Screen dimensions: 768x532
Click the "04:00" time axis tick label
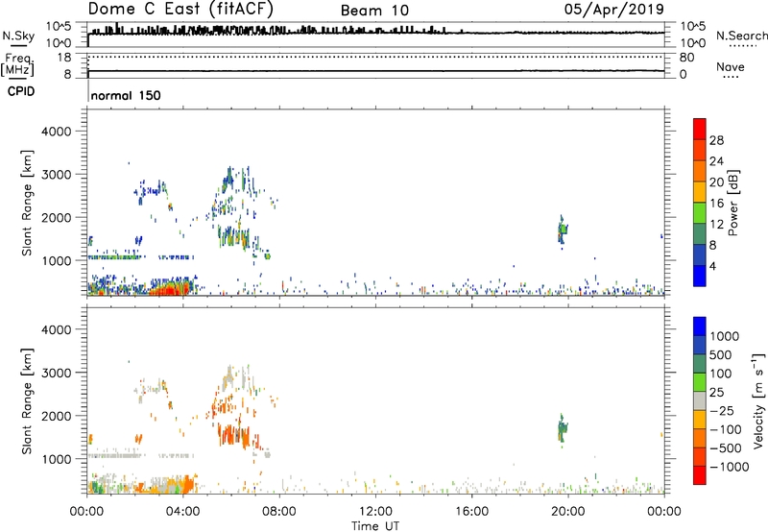pos(182,512)
